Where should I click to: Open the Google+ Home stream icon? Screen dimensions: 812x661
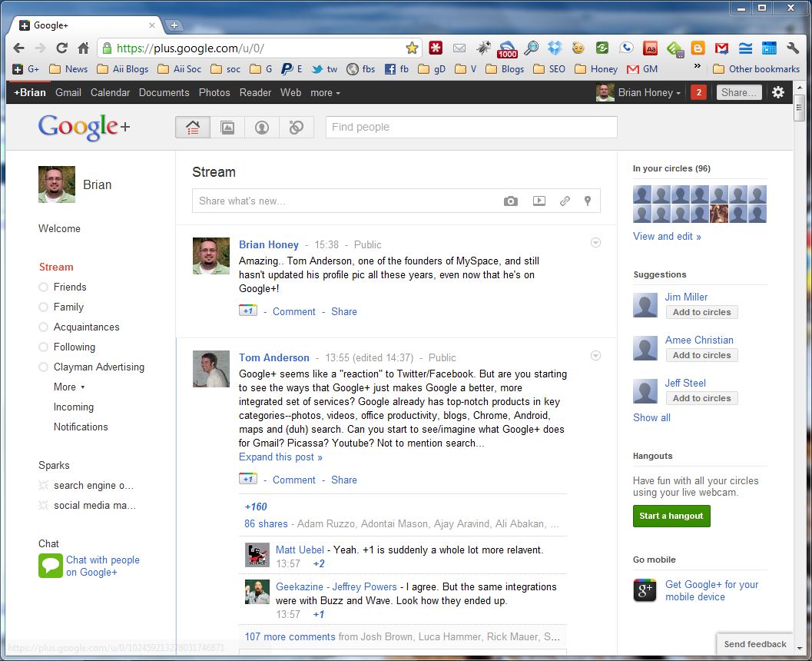coord(193,128)
